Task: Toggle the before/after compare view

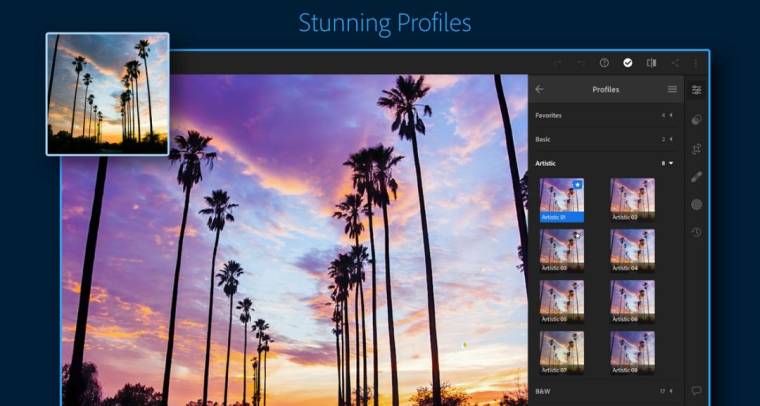Action: [651, 62]
